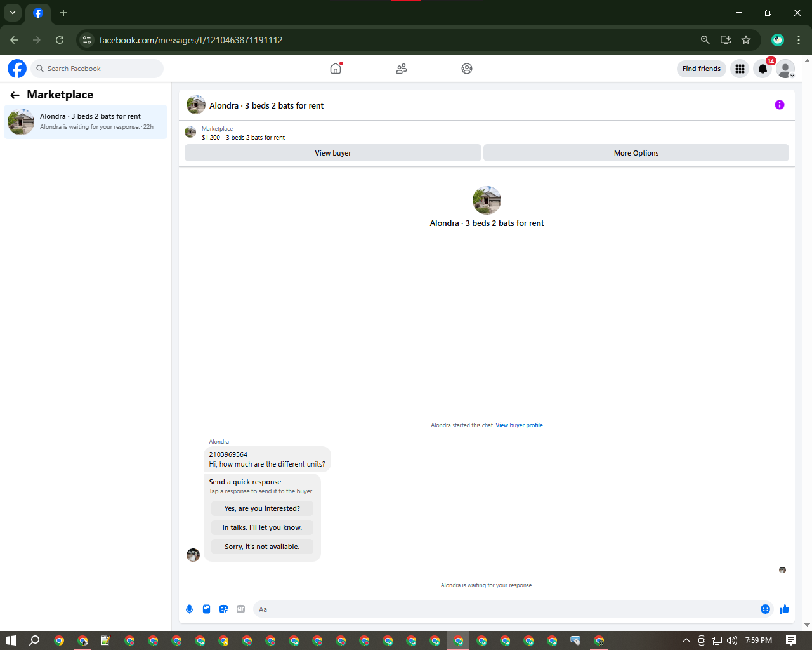The width and height of the screenshot is (812, 650).
Task: Click the browser reload icon
Action: tap(60, 40)
